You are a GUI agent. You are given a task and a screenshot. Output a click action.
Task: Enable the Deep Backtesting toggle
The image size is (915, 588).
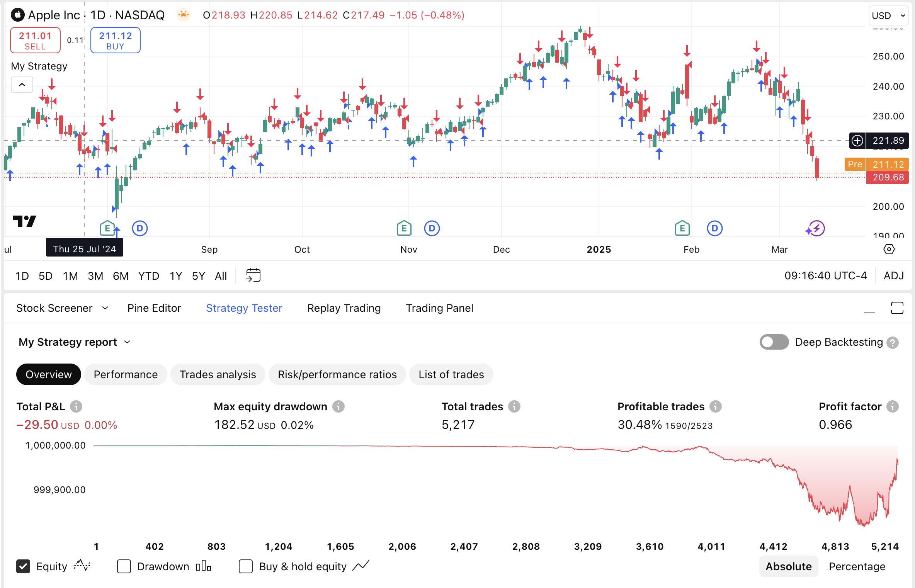[774, 342]
